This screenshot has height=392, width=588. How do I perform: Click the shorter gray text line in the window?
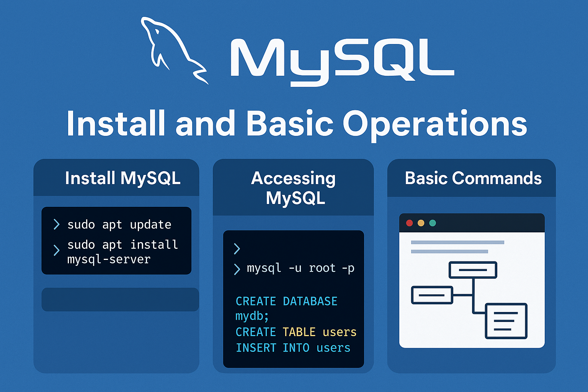[x=449, y=252]
